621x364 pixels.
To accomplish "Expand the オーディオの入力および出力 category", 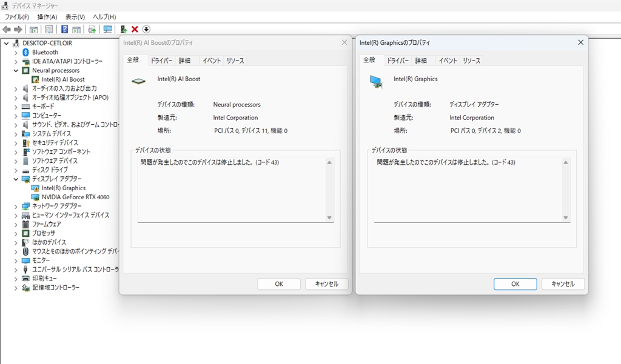I will 16,88.
